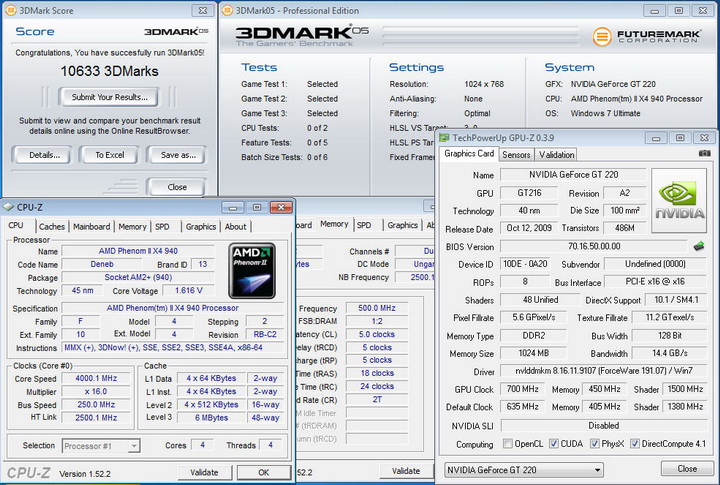Image resolution: width=720 pixels, height=485 pixels.
Task: Toggle the PhysX checkbox in GPU-Z
Action: point(595,444)
